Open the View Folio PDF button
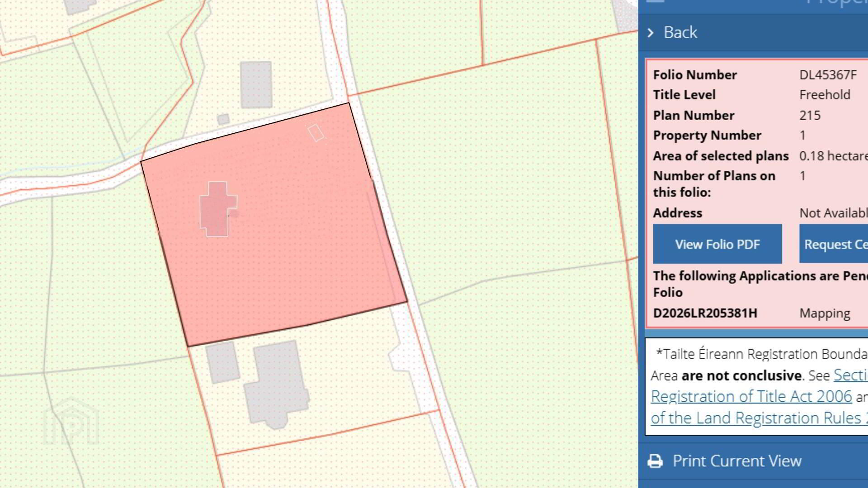Viewport: 868px width, 488px height. (717, 244)
